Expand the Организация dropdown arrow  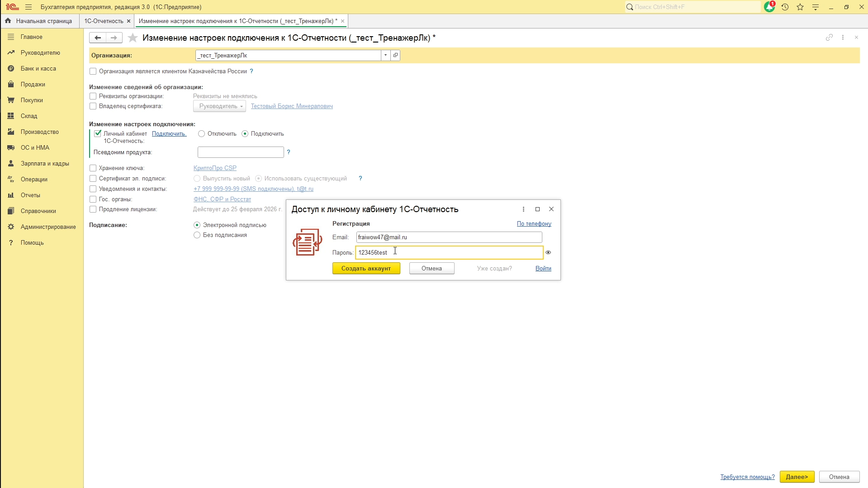[385, 55]
